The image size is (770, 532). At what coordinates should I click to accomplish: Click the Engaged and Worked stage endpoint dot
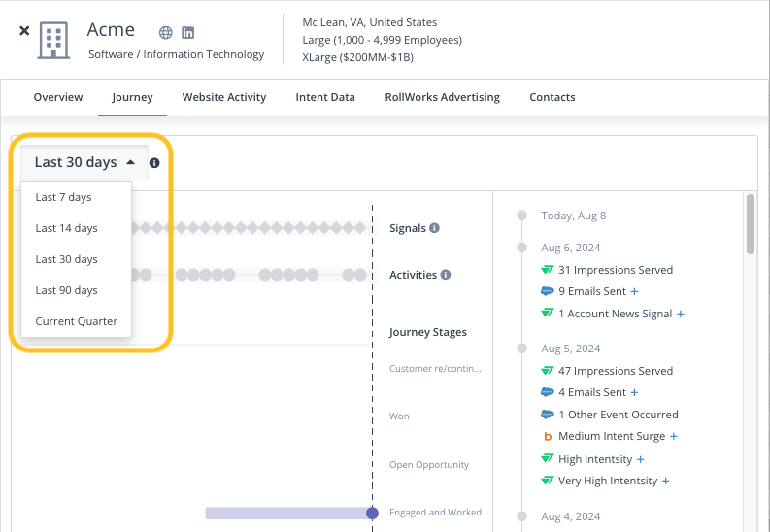[x=372, y=514]
